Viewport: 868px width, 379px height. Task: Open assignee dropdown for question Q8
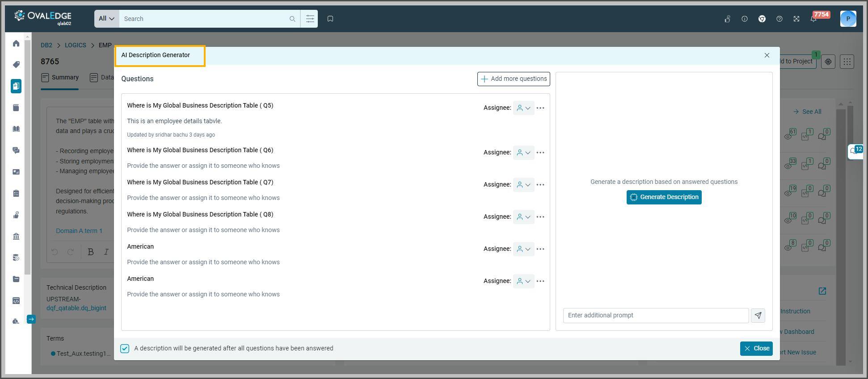coord(523,217)
